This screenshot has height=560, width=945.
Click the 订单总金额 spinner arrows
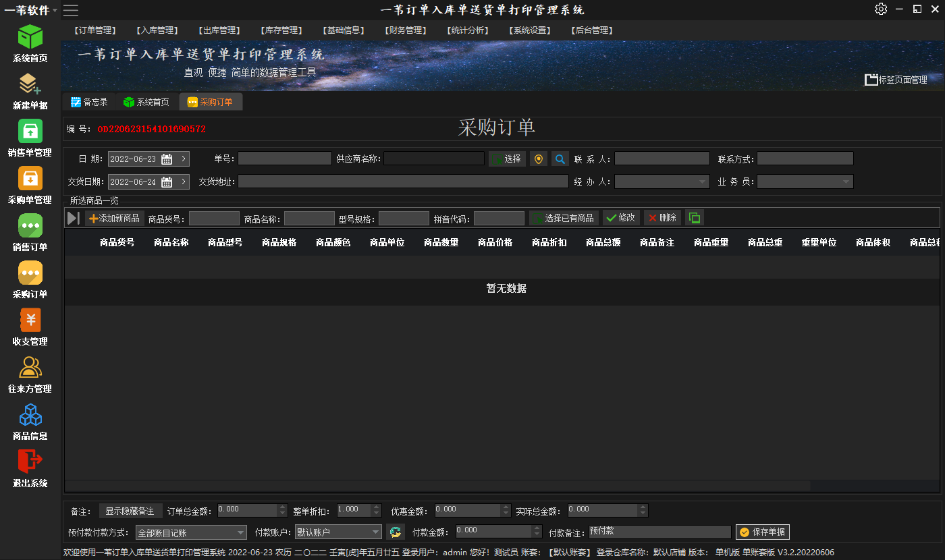click(x=282, y=510)
